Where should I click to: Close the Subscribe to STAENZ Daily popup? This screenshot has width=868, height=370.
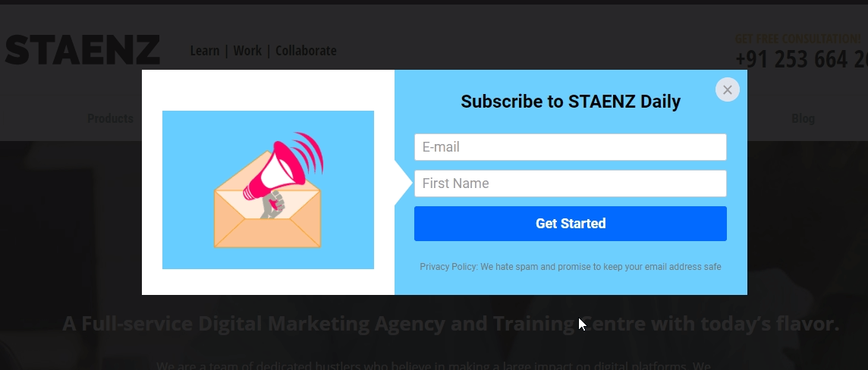[x=728, y=89]
